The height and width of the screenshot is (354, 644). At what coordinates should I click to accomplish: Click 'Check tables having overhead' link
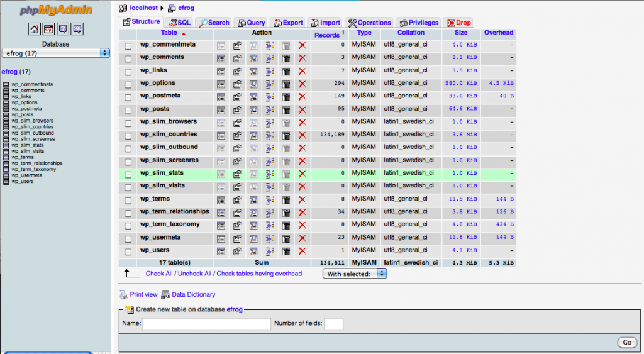[x=259, y=274]
